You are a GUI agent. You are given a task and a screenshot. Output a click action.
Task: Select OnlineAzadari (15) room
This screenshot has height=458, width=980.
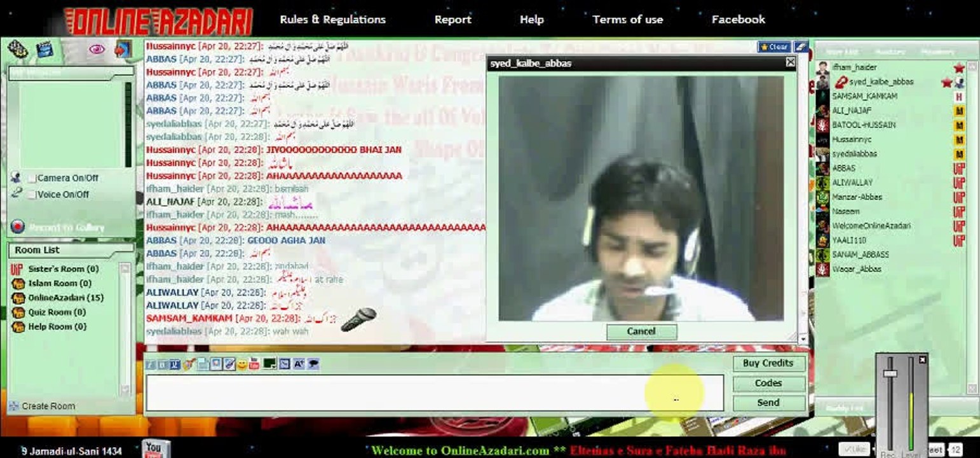66,298
